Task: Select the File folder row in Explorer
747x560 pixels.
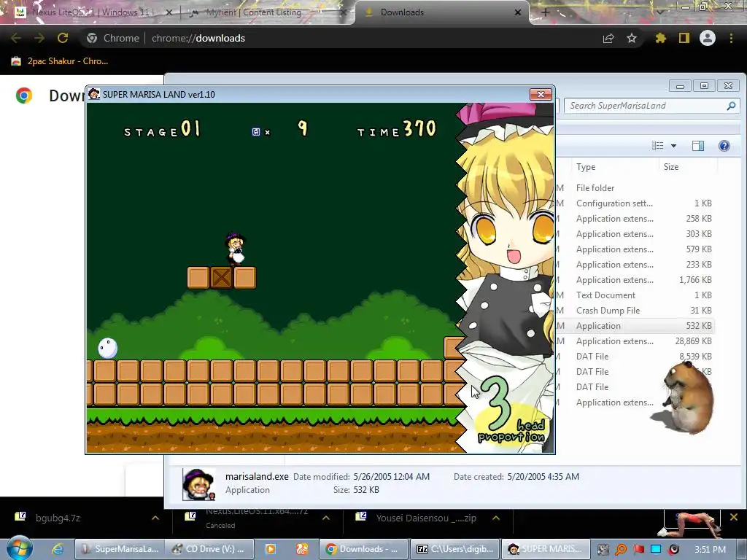Action: 635,188
